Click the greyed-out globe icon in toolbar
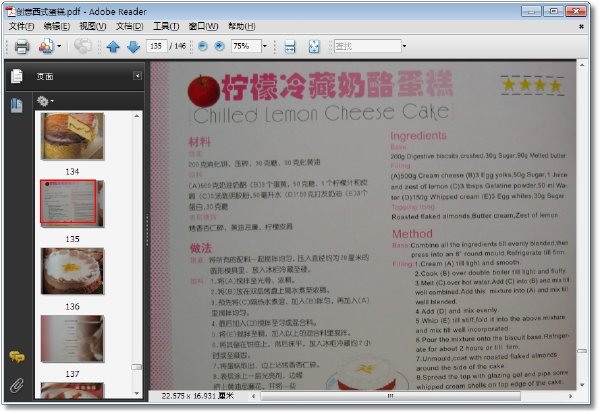Screen dimensions: 600x414 [x=83, y=46]
